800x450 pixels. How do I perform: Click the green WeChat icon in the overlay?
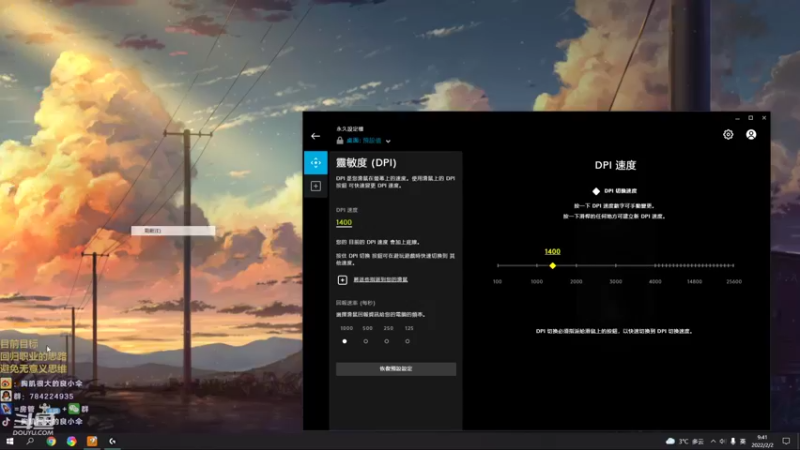click(74, 409)
